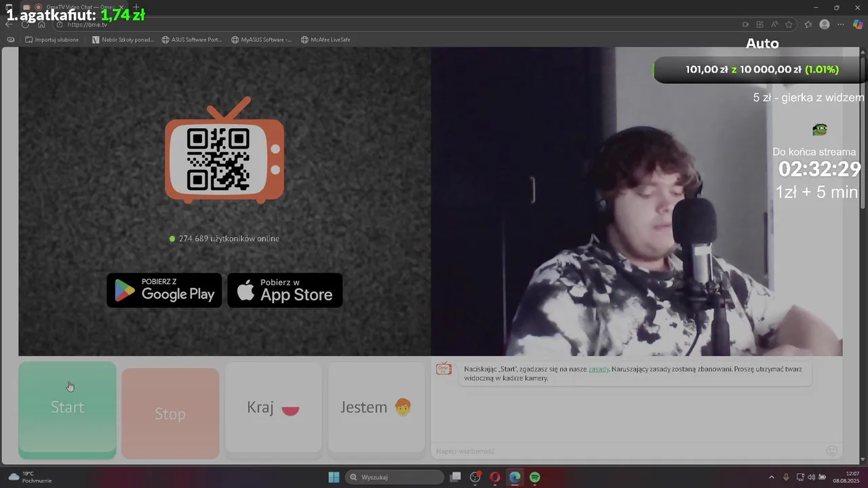Click the Read aloud icon

pyautogui.click(x=774, y=24)
